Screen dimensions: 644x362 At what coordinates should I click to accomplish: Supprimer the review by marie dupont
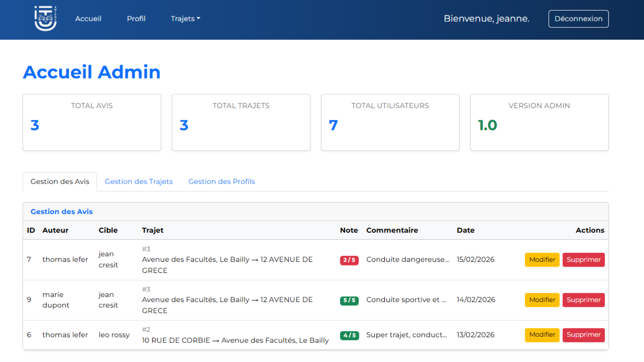(584, 300)
